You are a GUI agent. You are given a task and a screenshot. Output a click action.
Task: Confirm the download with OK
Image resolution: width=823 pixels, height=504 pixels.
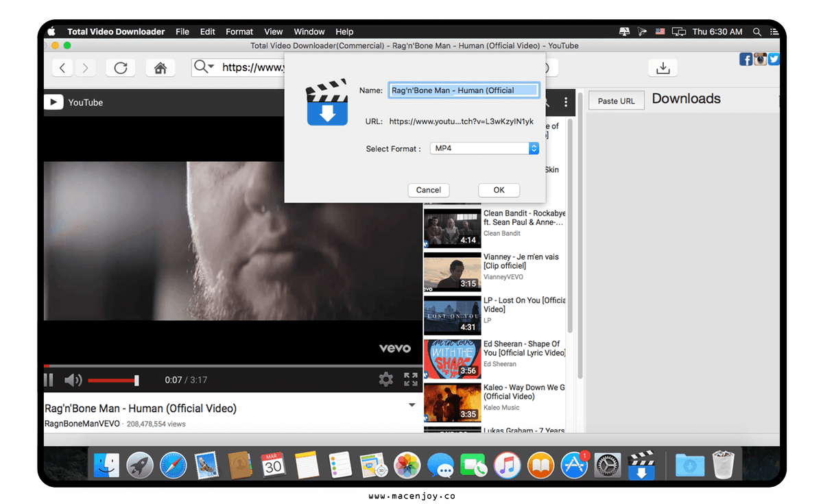pyautogui.click(x=499, y=190)
